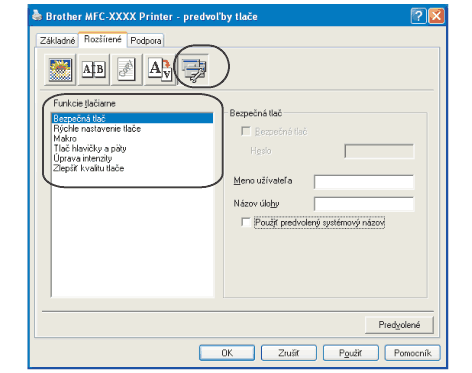The height and width of the screenshot is (373, 472).
Task: Close the printer preferences dialog
Action: (436, 16)
